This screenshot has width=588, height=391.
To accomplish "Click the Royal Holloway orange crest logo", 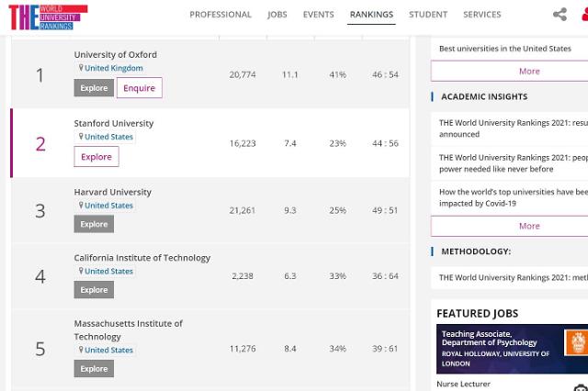I will pos(577,343).
